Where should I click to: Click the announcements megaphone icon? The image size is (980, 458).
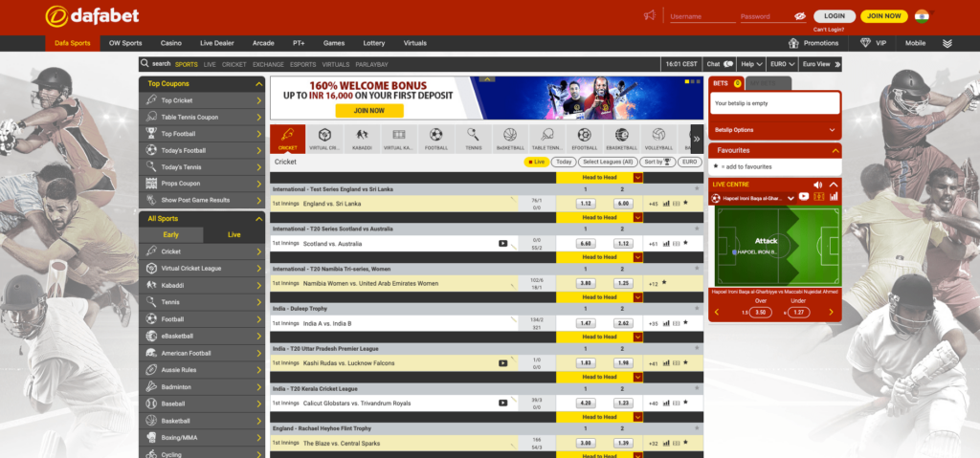coord(650,15)
